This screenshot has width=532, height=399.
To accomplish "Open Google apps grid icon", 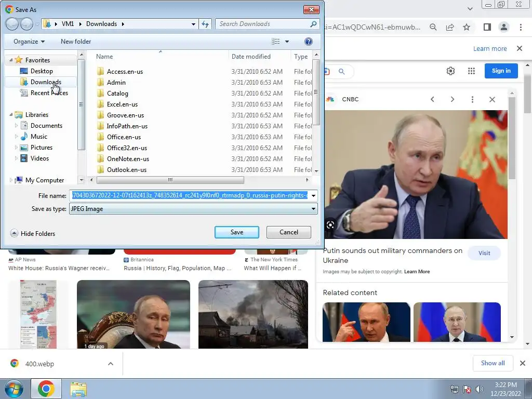I will pyautogui.click(x=471, y=71).
